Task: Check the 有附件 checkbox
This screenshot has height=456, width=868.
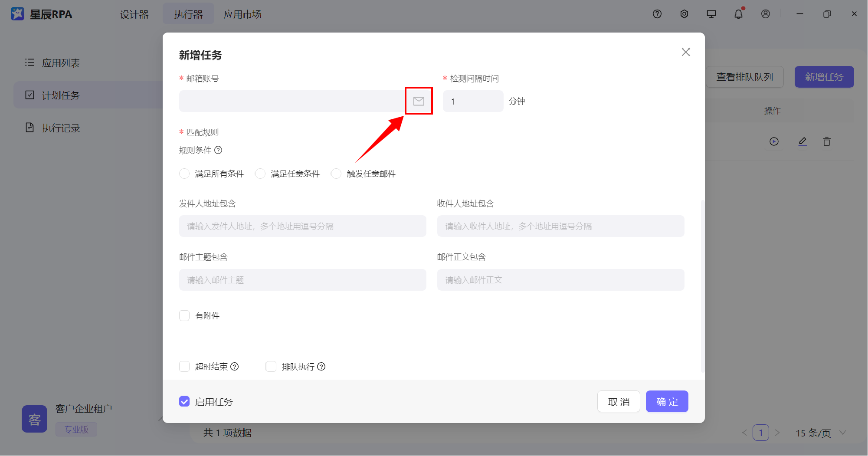Action: [x=184, y=315]
